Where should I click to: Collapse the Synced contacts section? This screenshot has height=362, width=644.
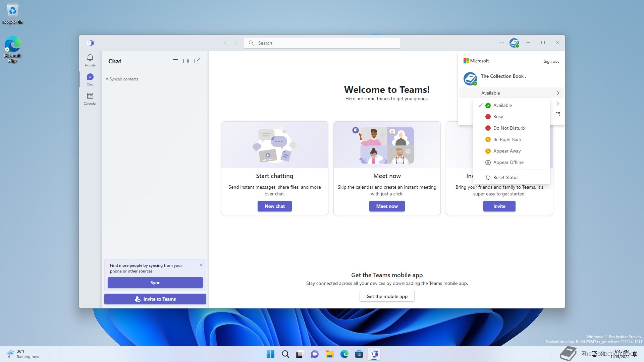coord(107,79)
